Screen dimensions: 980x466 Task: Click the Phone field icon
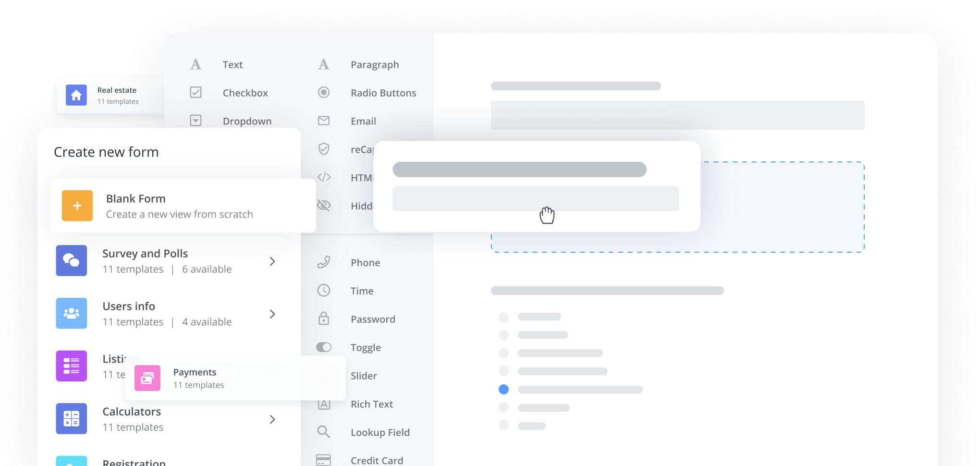point(324,262)
